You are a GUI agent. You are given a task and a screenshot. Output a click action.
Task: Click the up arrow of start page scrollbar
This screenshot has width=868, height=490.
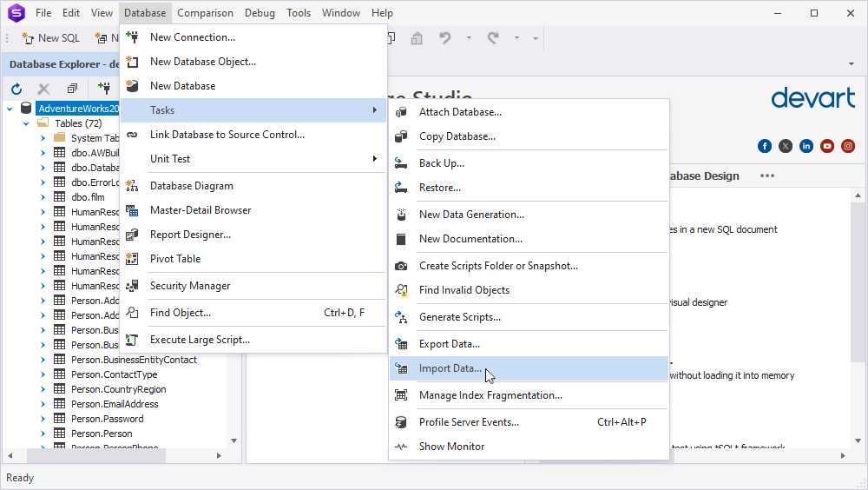[858, 195]
